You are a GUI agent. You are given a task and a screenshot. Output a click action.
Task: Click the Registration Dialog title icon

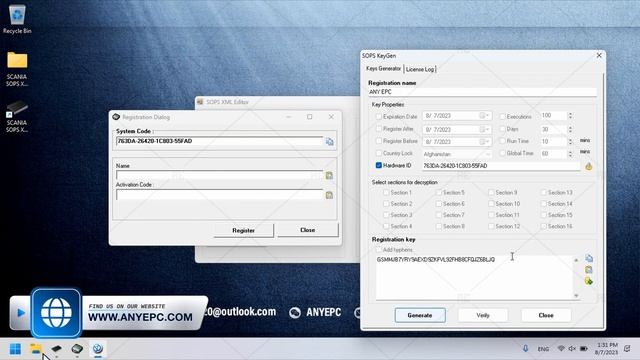coord(116,117)
